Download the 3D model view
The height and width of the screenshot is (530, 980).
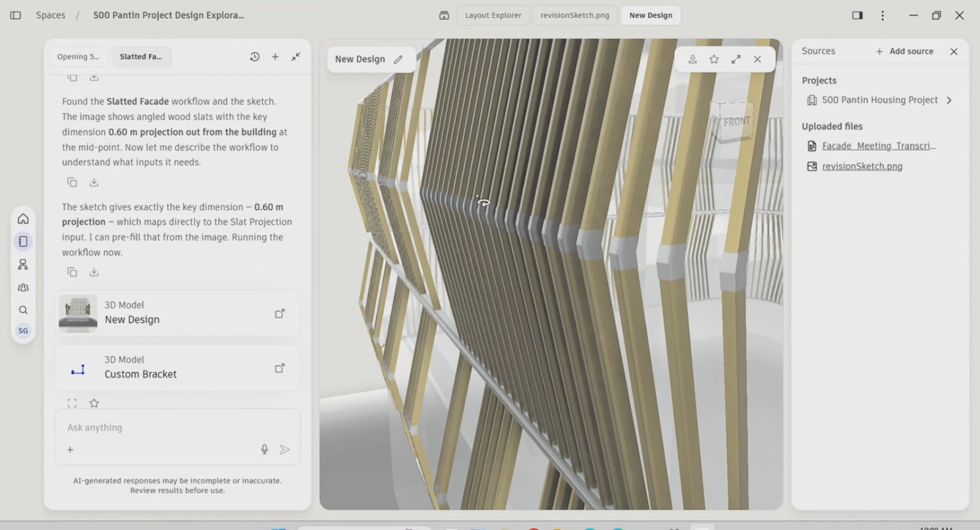click(693, 59)
